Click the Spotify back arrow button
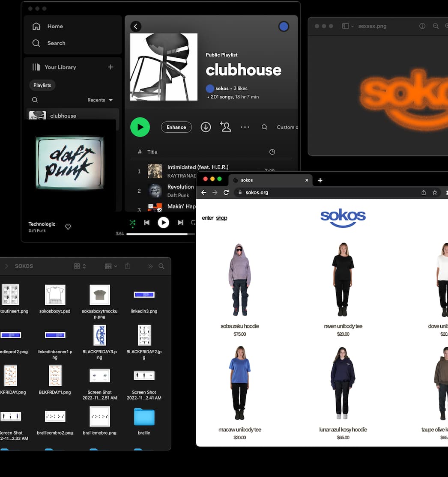 click(x=136, y=27)
